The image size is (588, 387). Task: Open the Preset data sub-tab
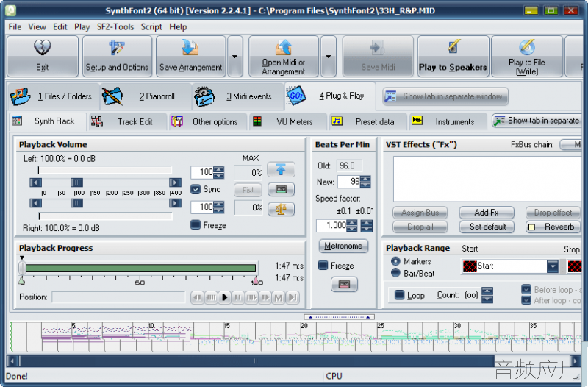368,121
